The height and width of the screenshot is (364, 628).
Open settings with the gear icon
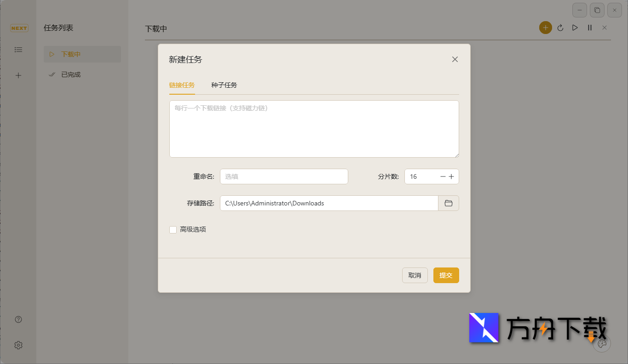pyautogui.click(x=18, y=345)
